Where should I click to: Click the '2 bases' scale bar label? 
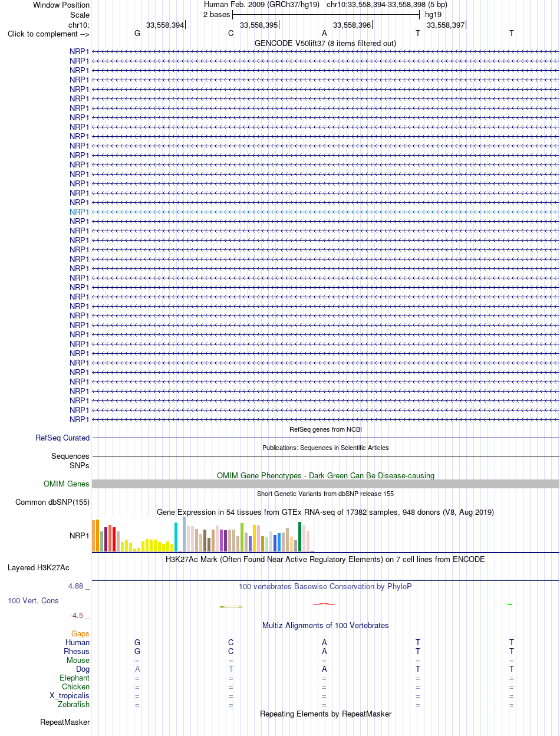216,15
